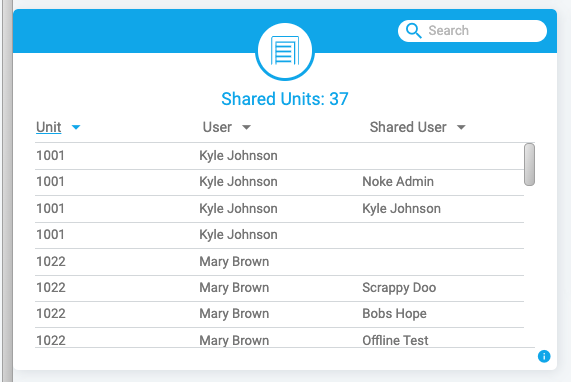Click unit 1022 in Scrappy Doo row

point(51,288)
